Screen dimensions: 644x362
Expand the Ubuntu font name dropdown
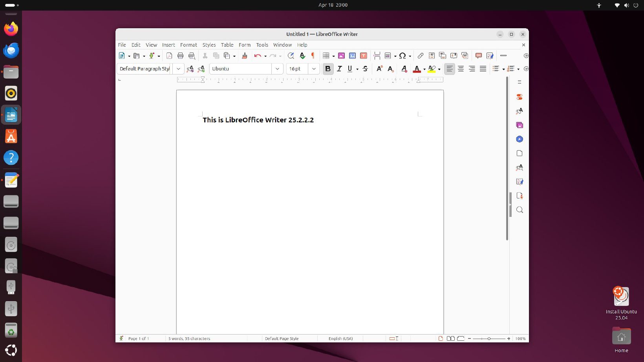(277, 69)
